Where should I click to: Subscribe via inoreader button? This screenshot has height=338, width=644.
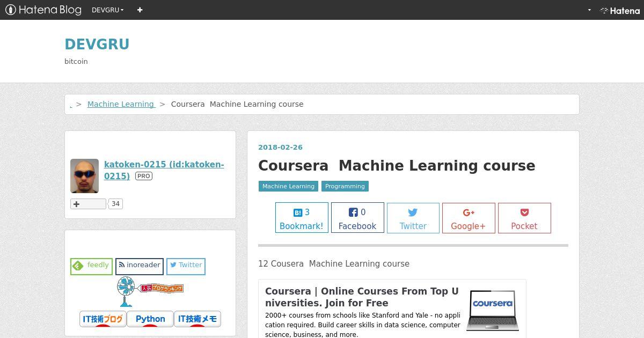(x=140, y=266)
